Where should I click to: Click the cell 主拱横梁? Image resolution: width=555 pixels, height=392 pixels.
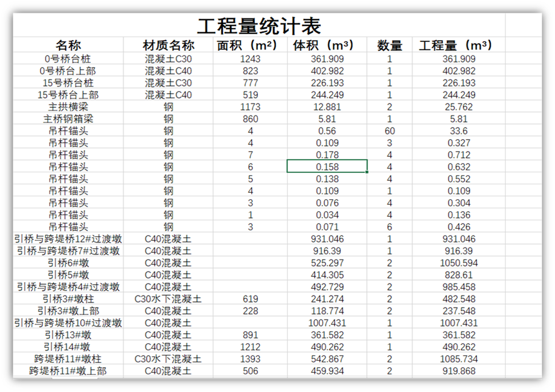(68, 107)
